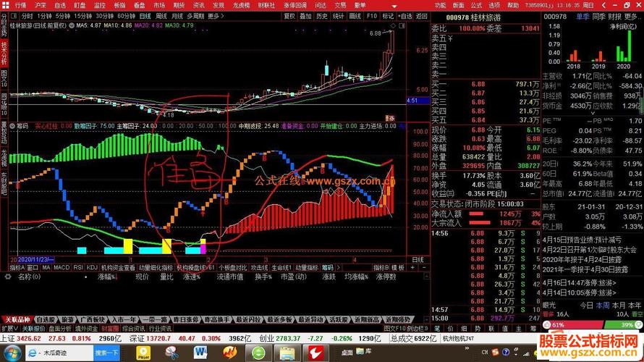Switch to the 周线 weekly chart tab
This screenshot has width=644, height=362.
(161, 16)
